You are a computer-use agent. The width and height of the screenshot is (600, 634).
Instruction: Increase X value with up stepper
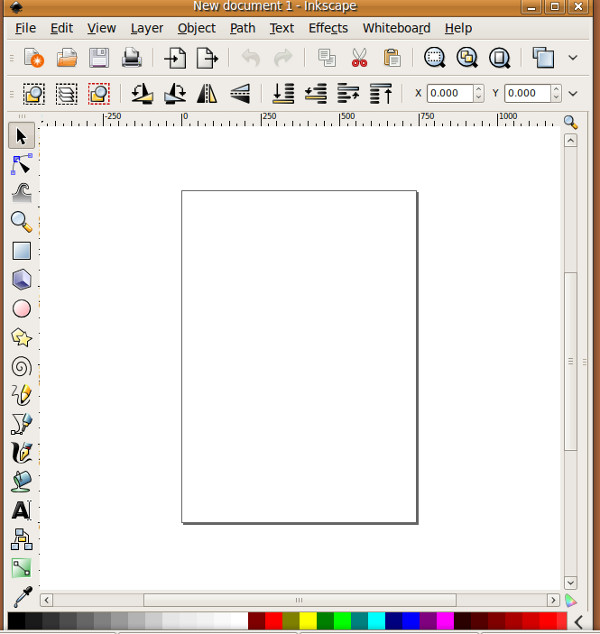pyautogui.click(x=479, y=89)
